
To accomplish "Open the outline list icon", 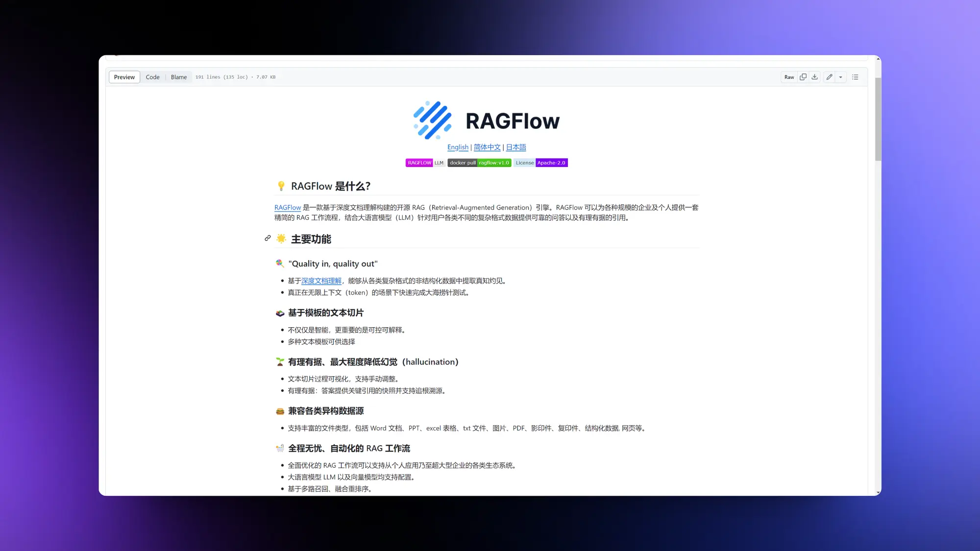I will pos(855,77).
